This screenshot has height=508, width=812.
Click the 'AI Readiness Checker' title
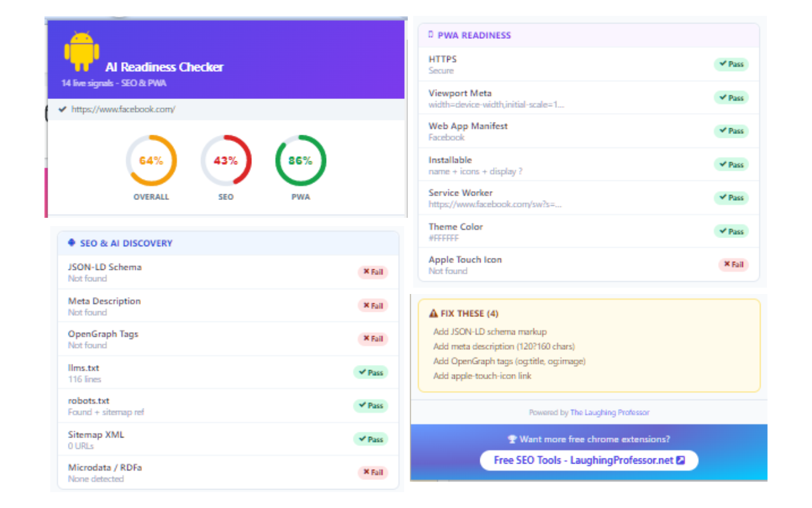(x=164, y=67)
